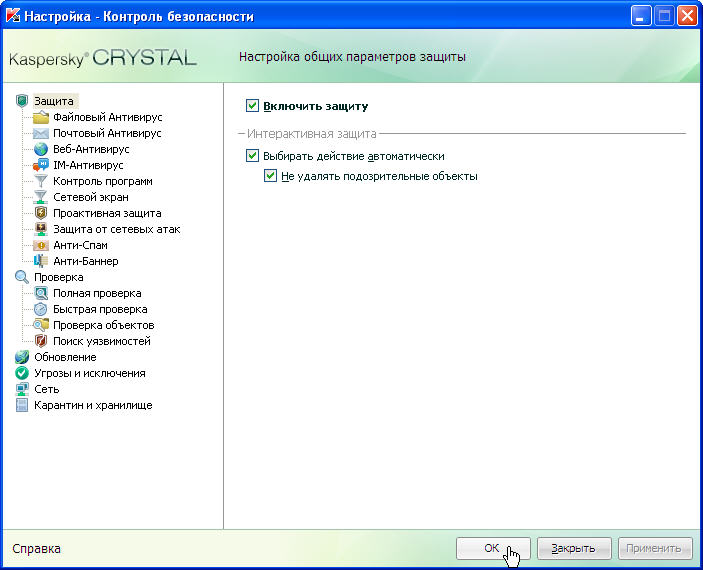703x570 pixels.
Task: Uncheck Выбирать действие автоматически
Action: [252, 156]
